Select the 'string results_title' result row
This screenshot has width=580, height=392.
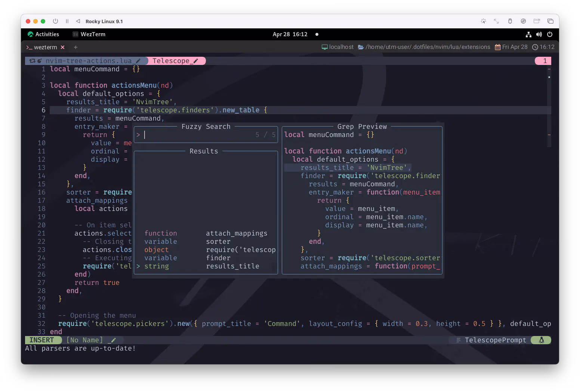tap(206, 266)
